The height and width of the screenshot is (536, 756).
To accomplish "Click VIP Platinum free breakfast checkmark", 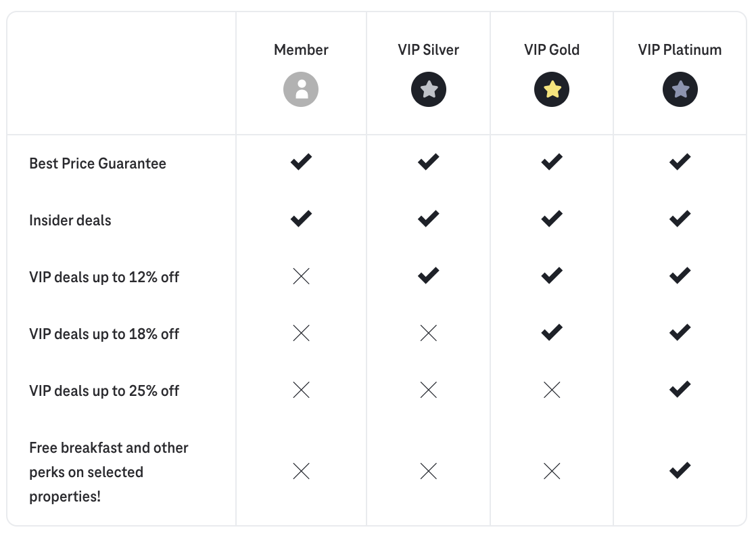I will (680, 471).
